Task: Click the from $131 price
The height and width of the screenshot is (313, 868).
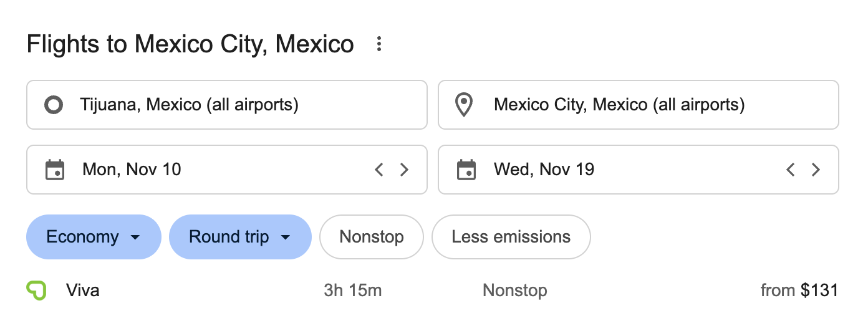Action: pyautogui.click(x=799, y=290)
